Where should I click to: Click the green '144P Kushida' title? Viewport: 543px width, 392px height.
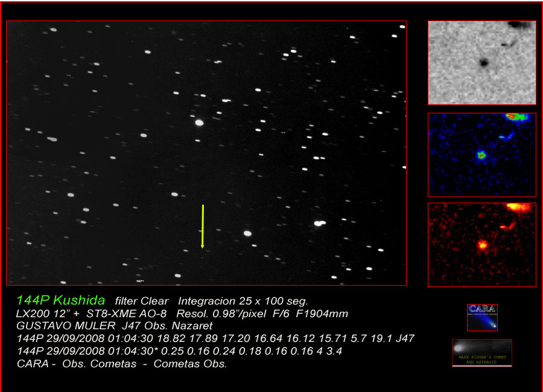60,300
